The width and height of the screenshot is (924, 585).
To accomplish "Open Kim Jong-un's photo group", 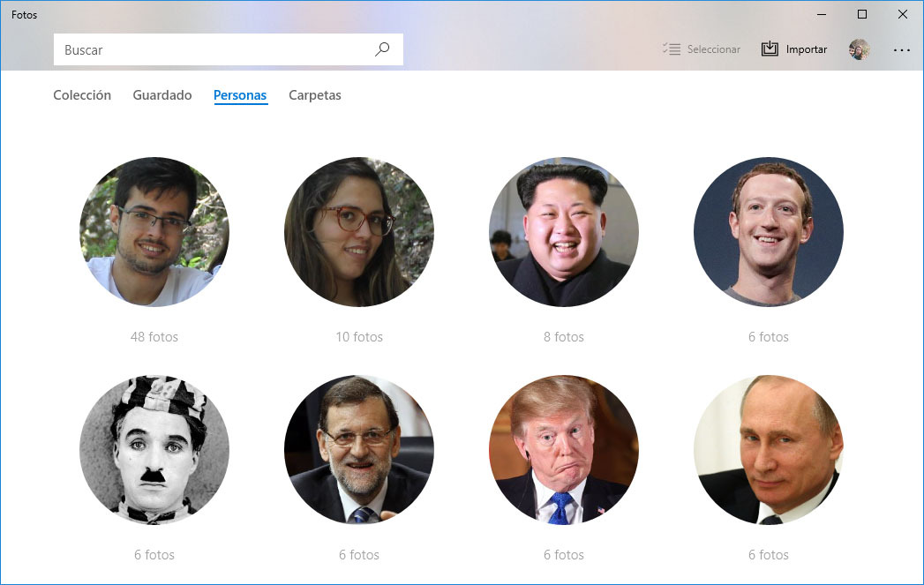I will tap(563, 232).
